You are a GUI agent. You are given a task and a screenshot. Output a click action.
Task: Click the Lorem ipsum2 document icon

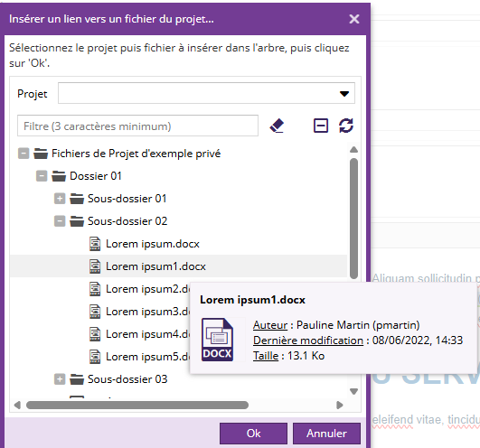coord(95,289)
